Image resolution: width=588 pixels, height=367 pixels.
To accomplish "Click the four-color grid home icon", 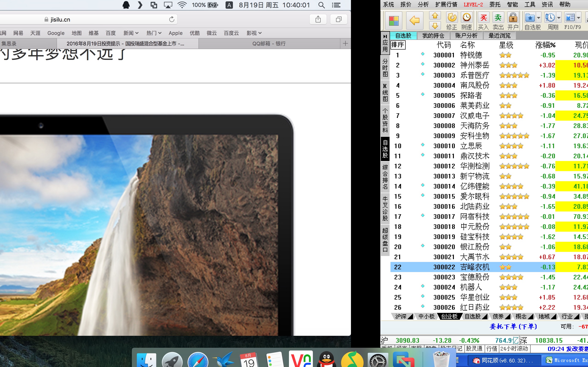I will click(x=394, y=21).
